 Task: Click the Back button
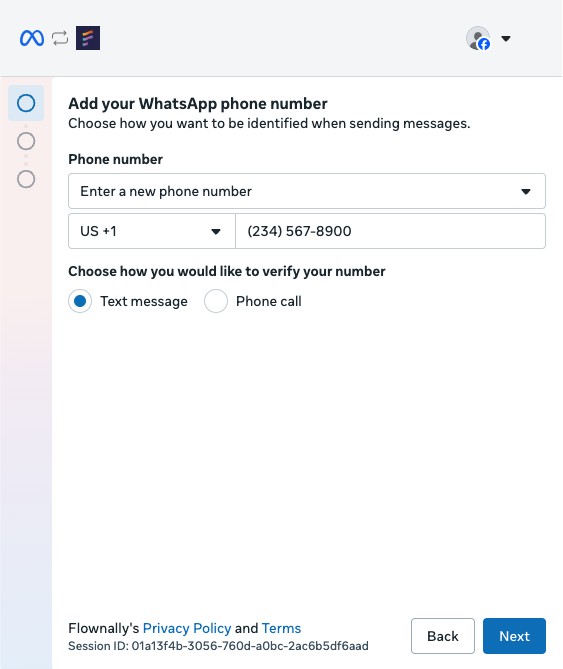[x=443, y=636]
